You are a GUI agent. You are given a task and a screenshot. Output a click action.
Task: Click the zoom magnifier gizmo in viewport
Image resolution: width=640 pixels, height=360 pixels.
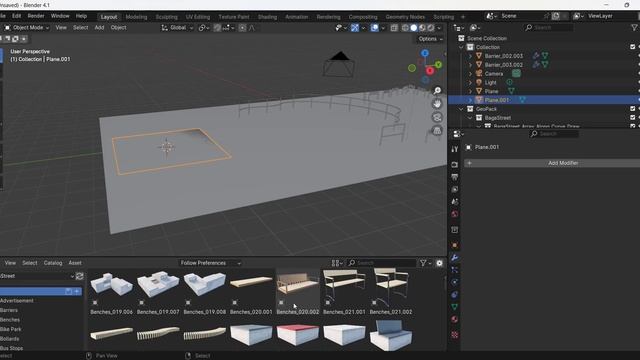[x=437, y=91]
